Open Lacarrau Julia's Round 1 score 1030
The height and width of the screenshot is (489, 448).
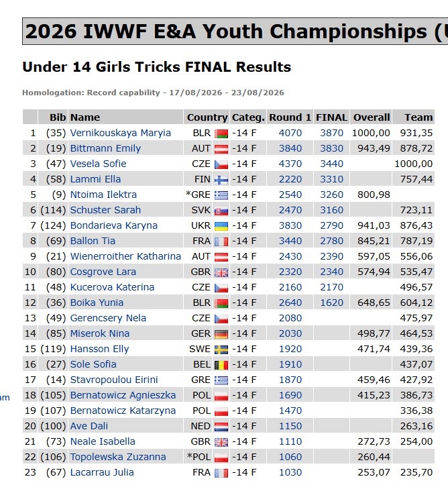(x=290, y=472)
